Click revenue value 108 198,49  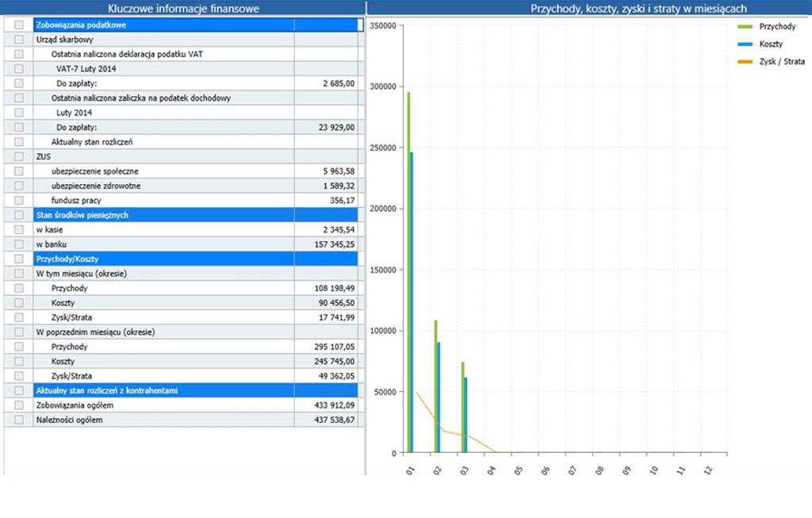[x=335, y=288]
